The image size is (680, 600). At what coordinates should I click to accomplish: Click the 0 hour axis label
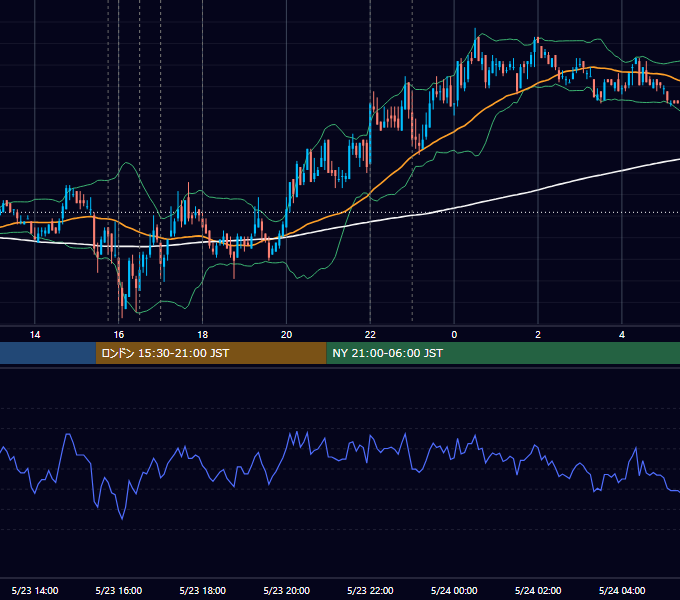[x=454, y=335]
